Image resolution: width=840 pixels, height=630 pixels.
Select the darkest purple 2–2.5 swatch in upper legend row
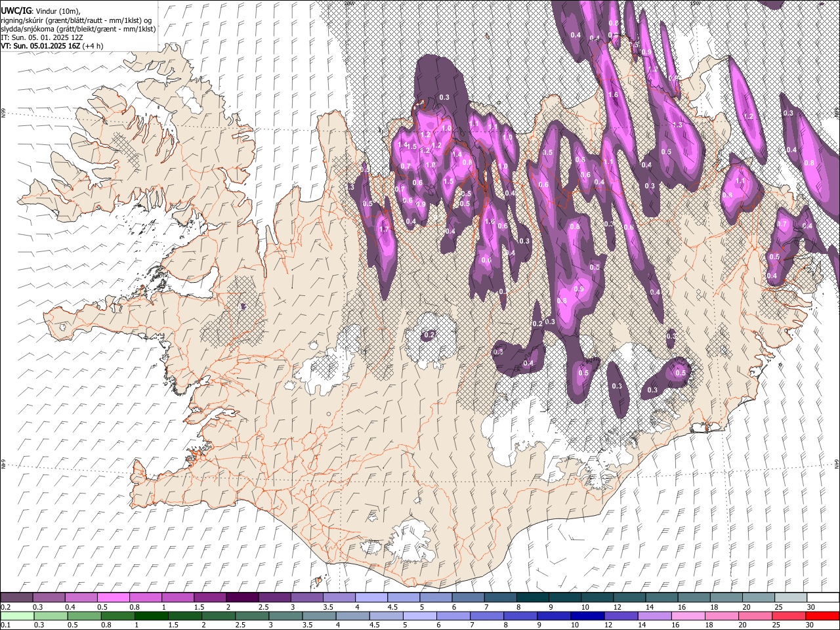pyautogui.click(x=242, y=597)
